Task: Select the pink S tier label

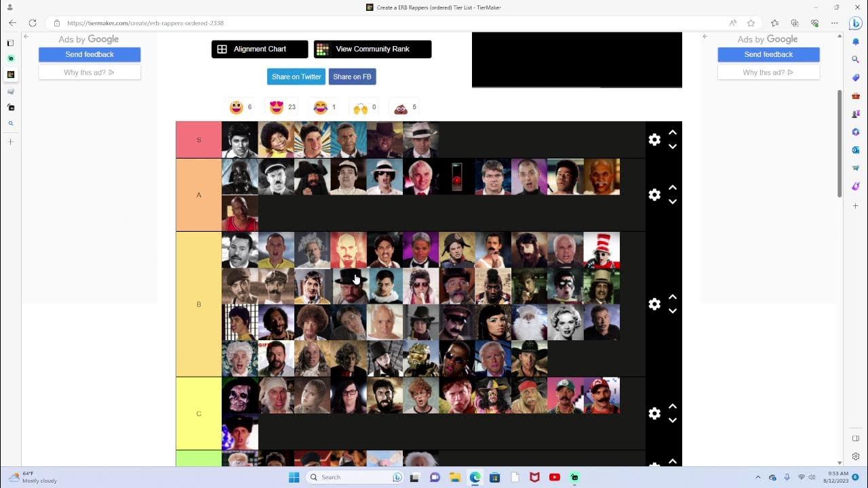Action: [x=199, y=140]
